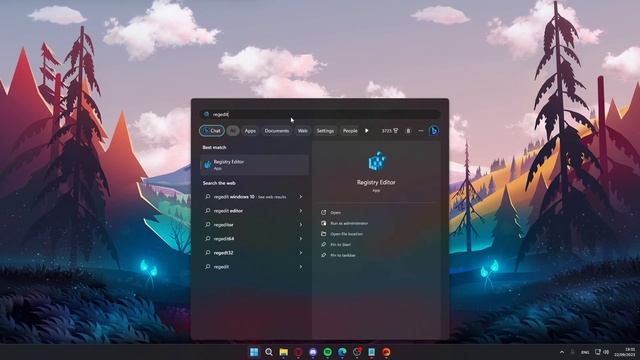
Task: Click the 'regedt32' web suggestion text
Action: (223, 253)
